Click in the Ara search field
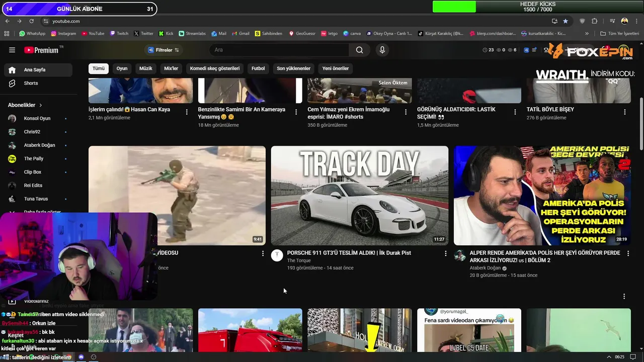Viewport: 644px width, 362px height. point(279,50)
